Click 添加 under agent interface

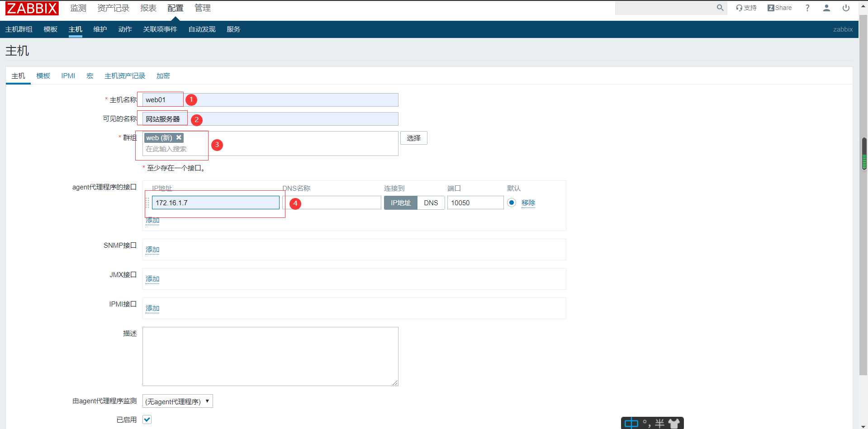pyautogui.click(x=152, y=220)
